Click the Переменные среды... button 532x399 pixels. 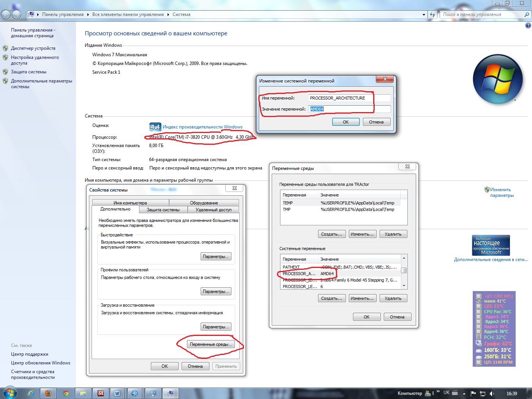(x=211, y=344)
